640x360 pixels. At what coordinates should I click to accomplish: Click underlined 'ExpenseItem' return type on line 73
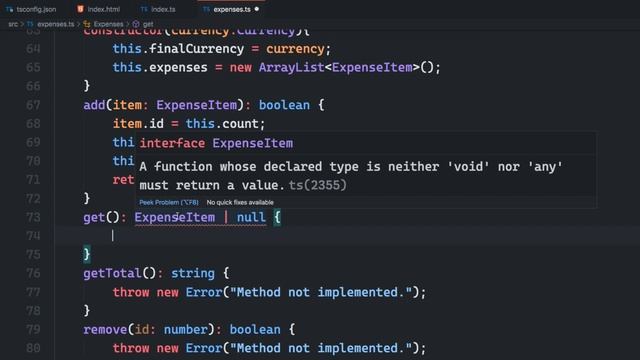pyautogui.click(x=175, y=217)
